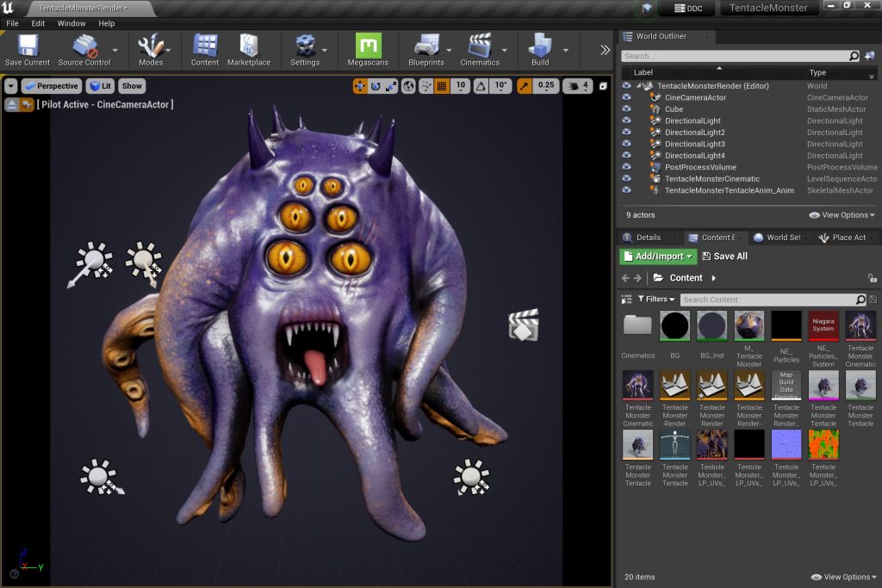This screenshot has height=588, width=882.
Task: Hide the CineCameraActor with its eye icon
Action: [x=627, y=97]
